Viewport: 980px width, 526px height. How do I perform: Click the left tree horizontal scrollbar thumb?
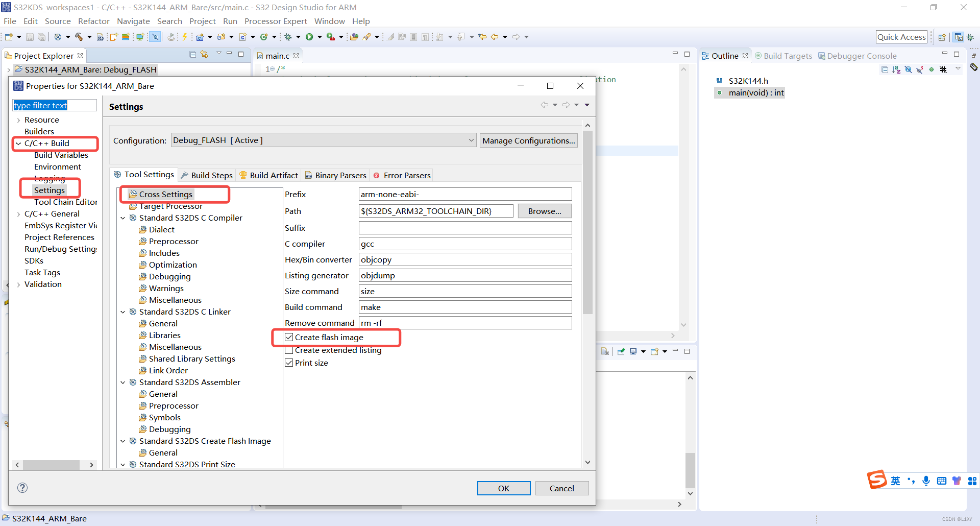(51, 465)
